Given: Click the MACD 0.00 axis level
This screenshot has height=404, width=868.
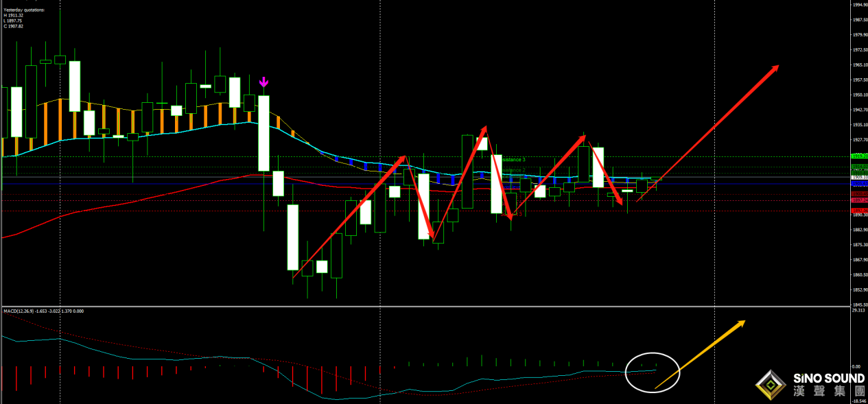Looking at the screenshot, I should (857, 367).
